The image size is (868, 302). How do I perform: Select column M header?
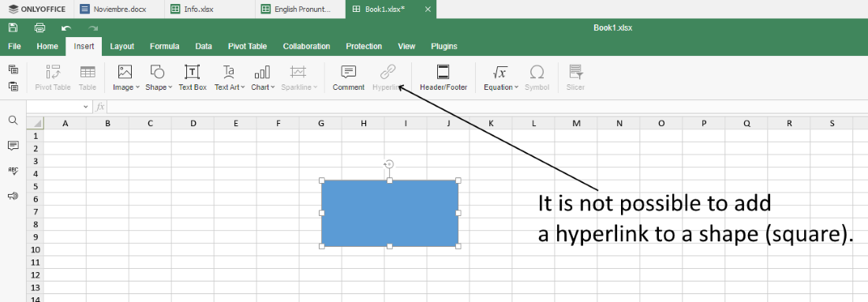click(x=576, y=123)
